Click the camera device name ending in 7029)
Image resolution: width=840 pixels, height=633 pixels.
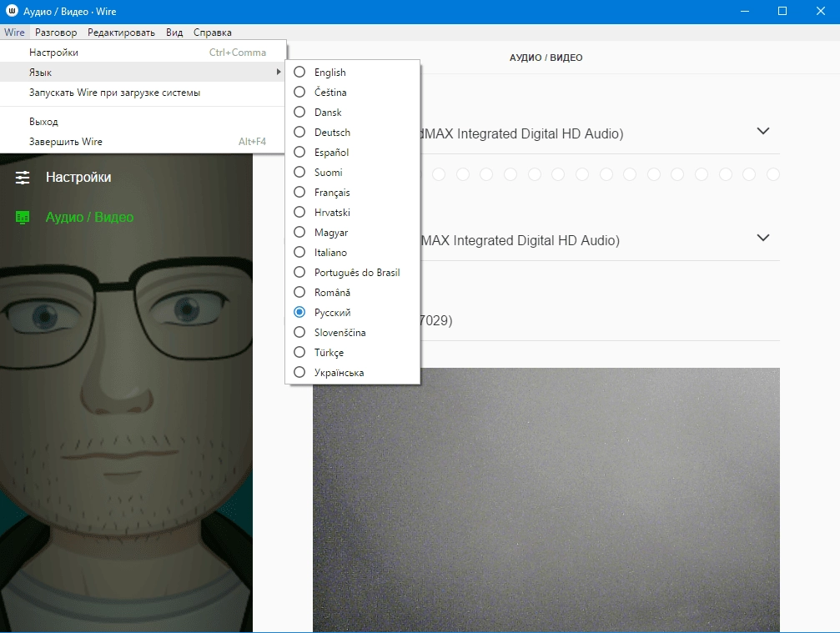click(436, 320)
